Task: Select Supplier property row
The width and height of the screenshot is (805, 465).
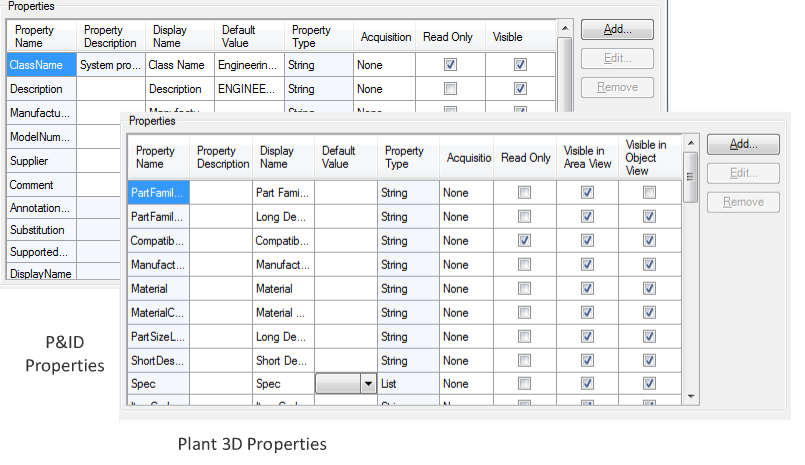Action: (42, 161)
